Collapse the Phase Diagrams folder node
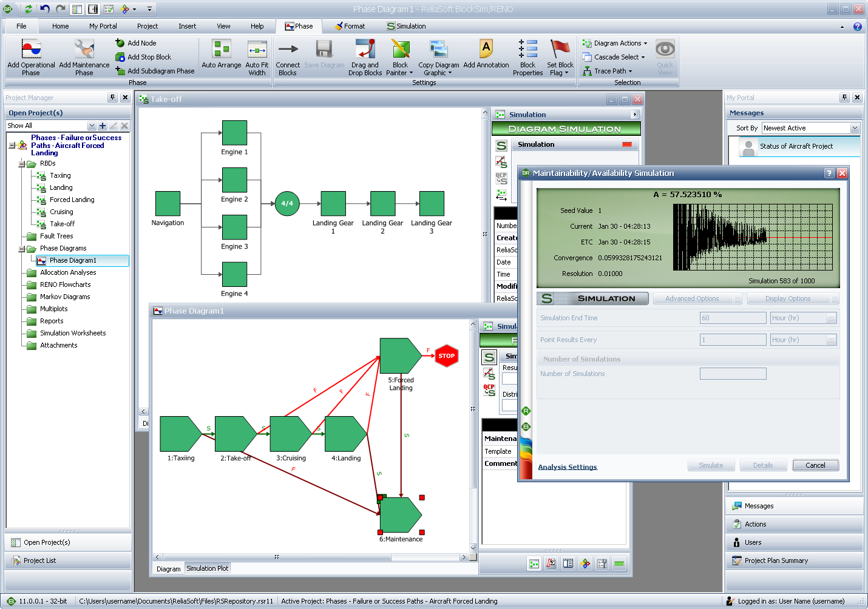 click(22, 249)
